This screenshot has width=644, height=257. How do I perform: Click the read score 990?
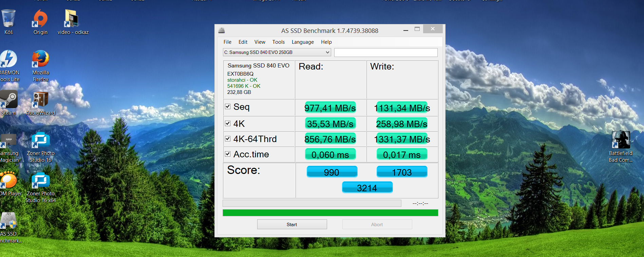pos(332,172)
